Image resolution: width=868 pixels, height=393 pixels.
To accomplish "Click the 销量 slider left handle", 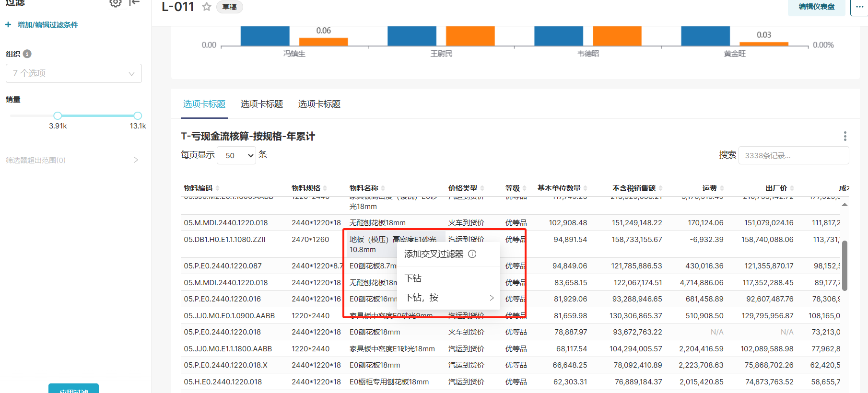I will coord(58,116).
